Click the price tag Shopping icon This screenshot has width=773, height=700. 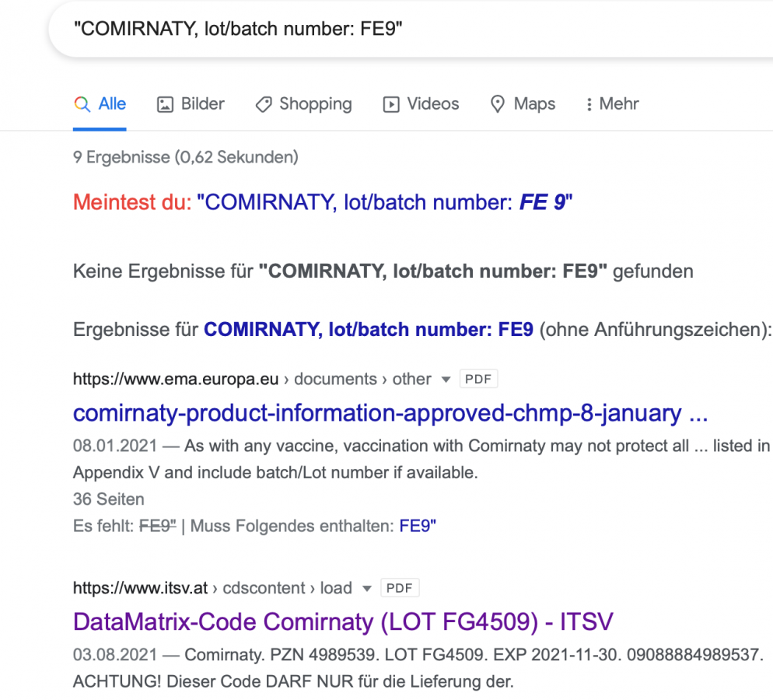[x=264, y=104]
